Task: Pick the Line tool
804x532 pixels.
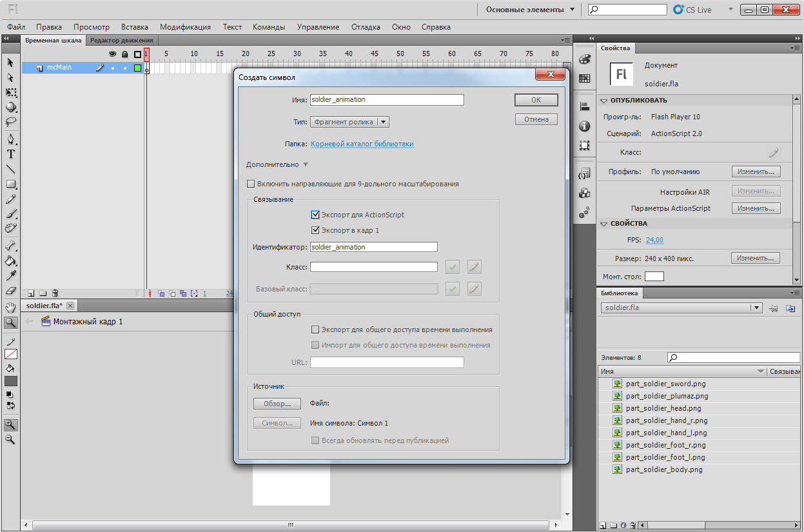Action: click(x=10, y=169)
